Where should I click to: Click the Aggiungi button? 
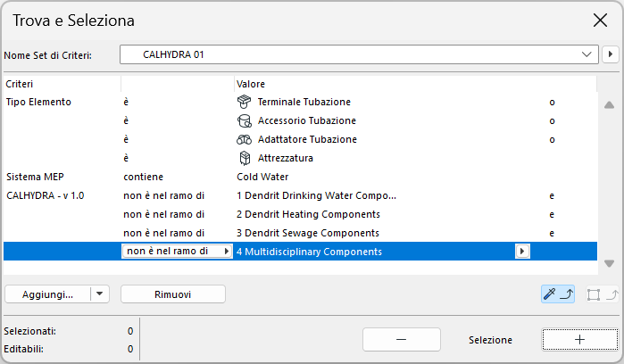click(48, 294)
